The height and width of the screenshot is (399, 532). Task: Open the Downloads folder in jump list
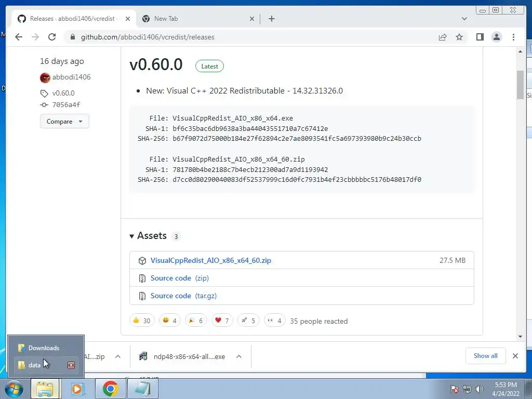click(x=46, y=348)
